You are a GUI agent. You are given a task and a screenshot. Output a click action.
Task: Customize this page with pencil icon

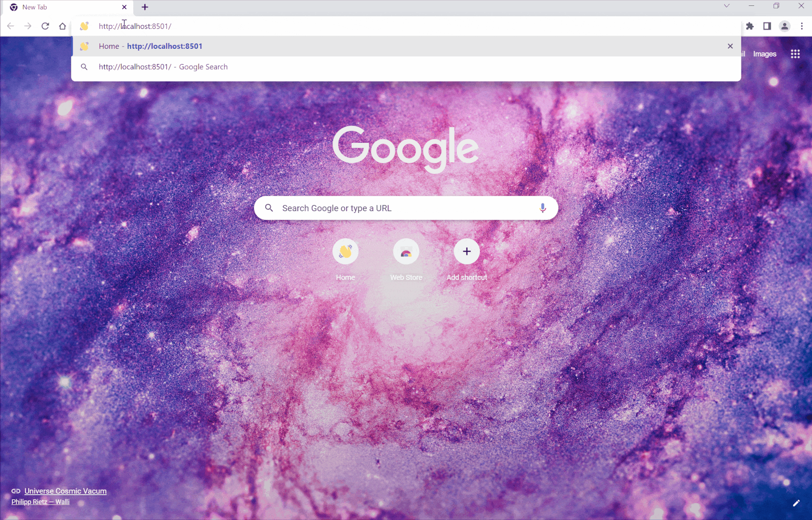pyautogui.click(x=796, y=503)
